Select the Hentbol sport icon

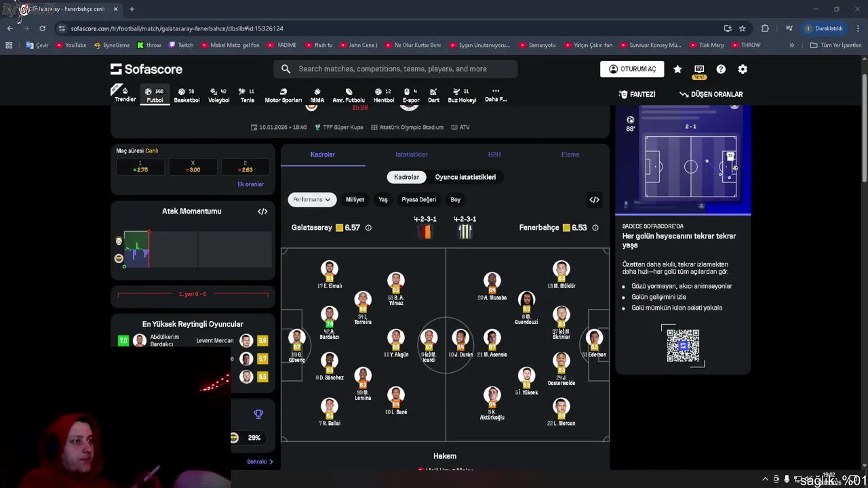(x=384, y=96)
